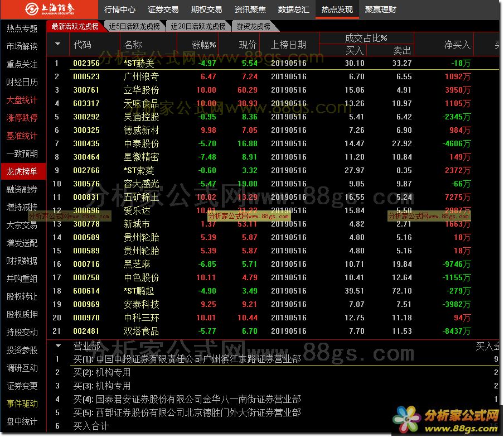Sort by 买入 ratio column header

pos(355,50)
